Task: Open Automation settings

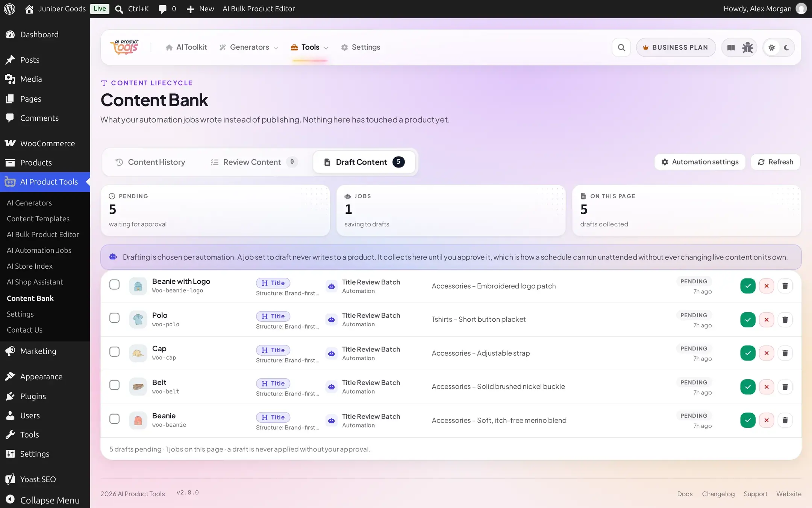Action: 700,162
